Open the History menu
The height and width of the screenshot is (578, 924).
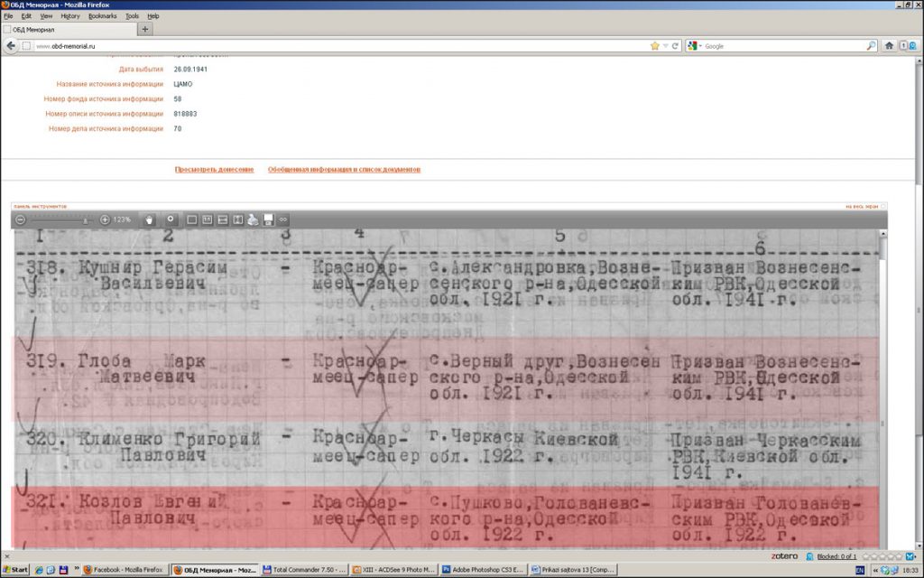point(69,16)
